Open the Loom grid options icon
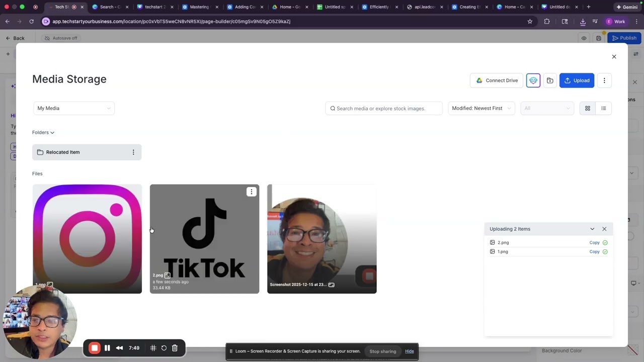The image size is (644, 362). point(153,348)
